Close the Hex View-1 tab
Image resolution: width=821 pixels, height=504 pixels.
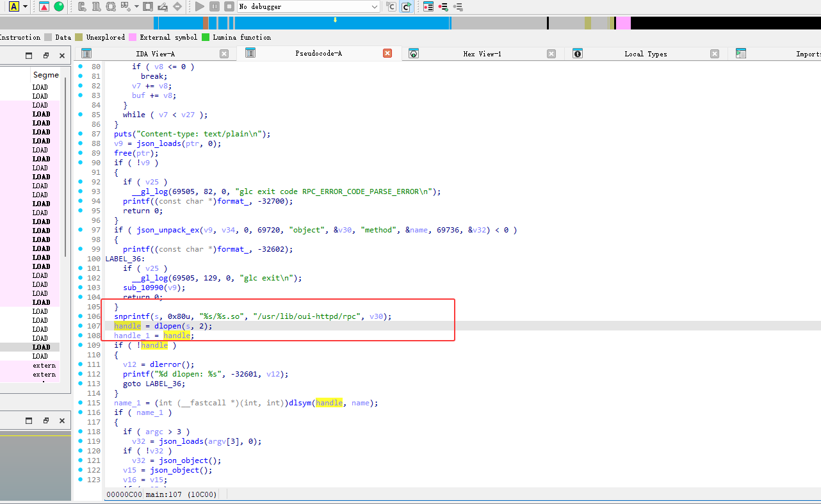pos(551,54)
